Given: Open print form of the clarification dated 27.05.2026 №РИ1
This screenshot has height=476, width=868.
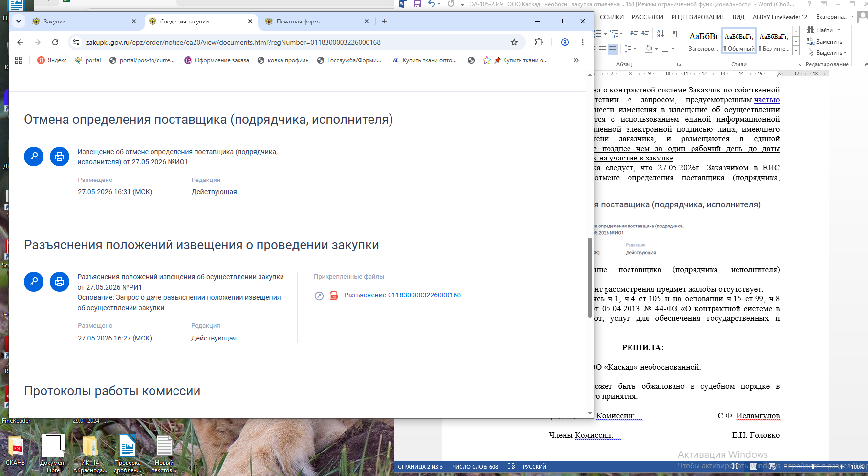Looking at the screenshot, I should coord(60,282).
